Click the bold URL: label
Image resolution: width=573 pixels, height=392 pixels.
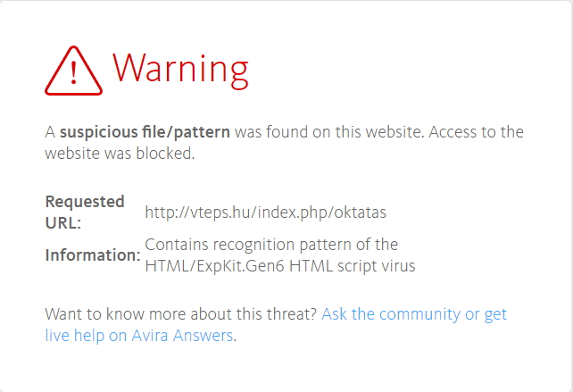[62, 222]
